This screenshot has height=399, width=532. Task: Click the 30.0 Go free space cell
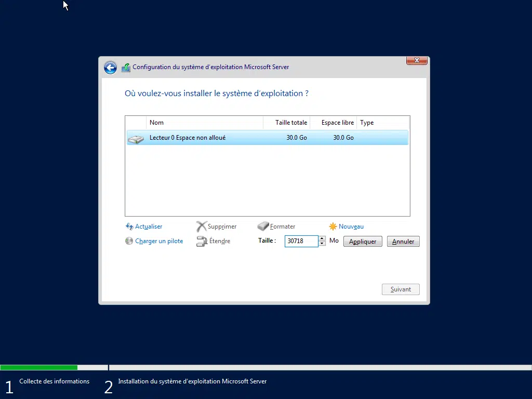click(343, 137)
